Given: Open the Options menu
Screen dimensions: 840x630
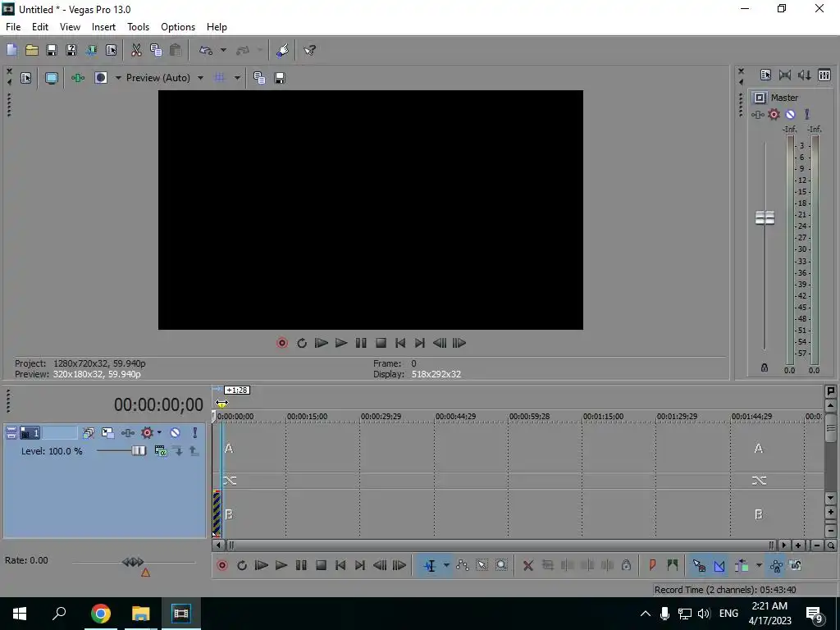Looking at the screenshot, I should coord(178,27).
